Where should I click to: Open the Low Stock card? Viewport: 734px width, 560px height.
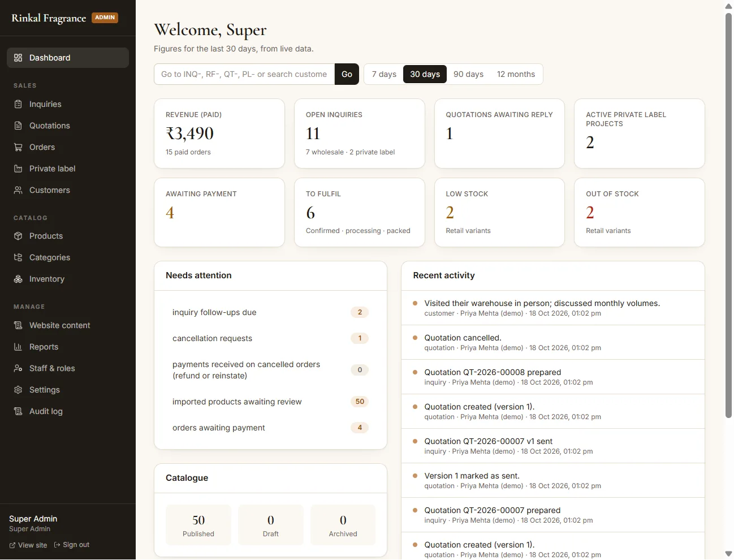(499, 213)
